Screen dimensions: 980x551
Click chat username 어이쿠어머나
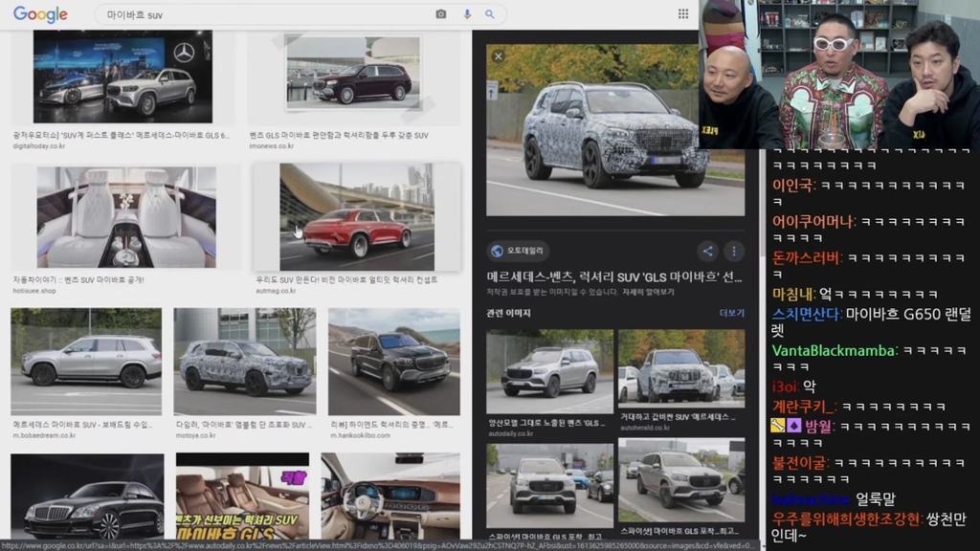[813, 222]
